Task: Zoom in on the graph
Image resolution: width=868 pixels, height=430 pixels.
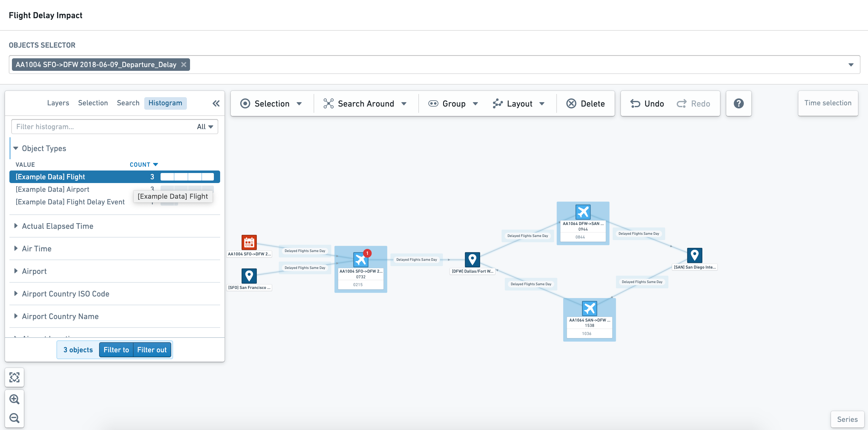Action: pos(14,399)
